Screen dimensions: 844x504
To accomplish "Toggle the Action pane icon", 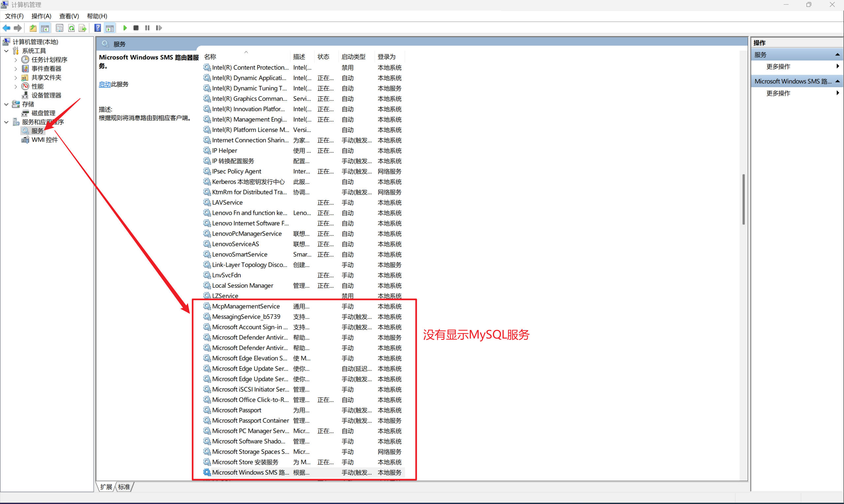I will pos(110,28).
